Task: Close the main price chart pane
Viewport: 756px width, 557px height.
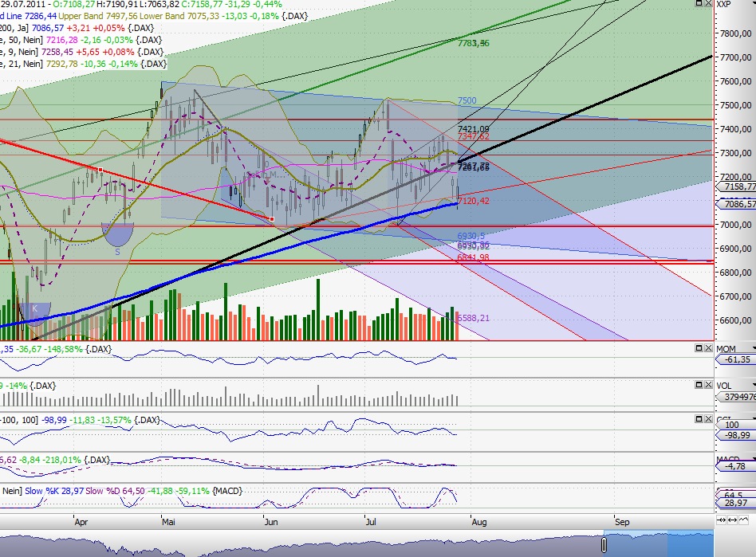Action: 708,3
